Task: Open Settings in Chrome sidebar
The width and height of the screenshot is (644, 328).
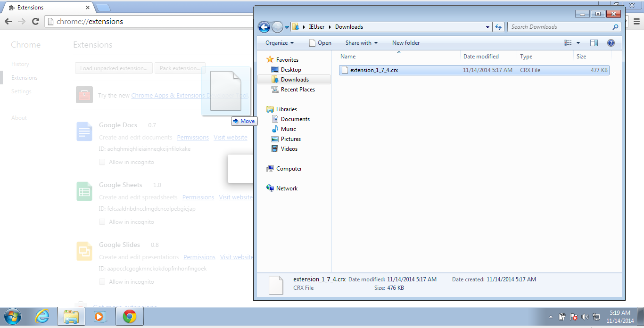Action: click(x=21, y=91)
